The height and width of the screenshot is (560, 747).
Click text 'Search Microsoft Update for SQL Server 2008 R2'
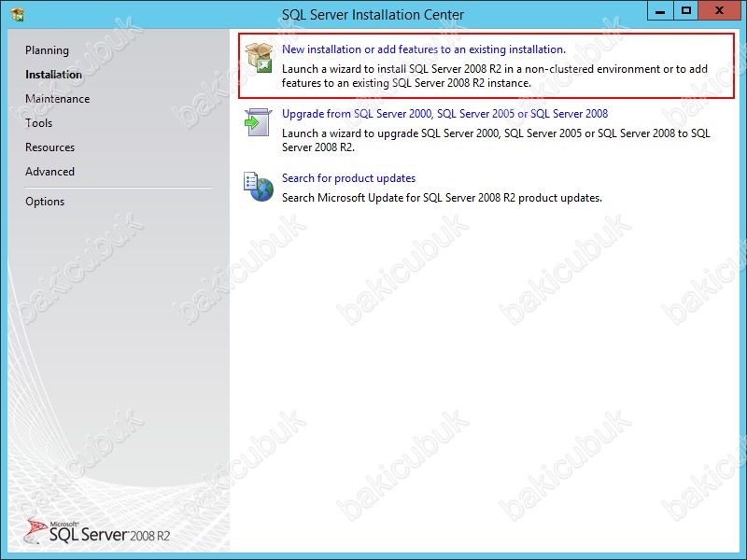pos(399,198)
